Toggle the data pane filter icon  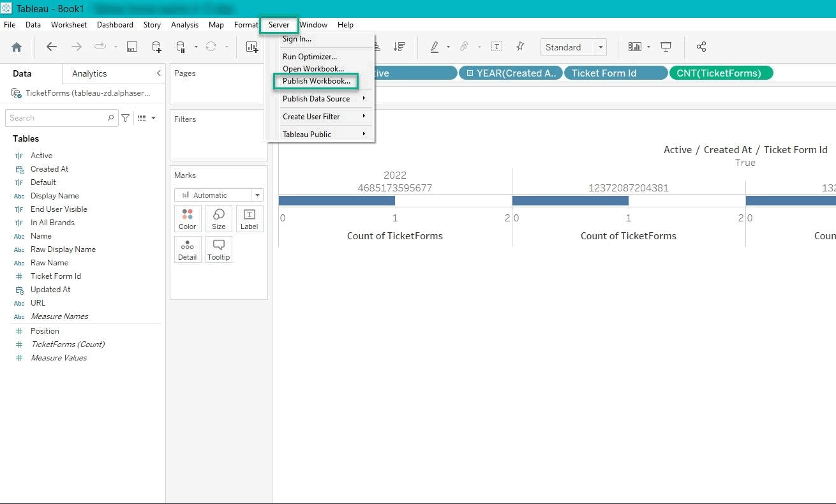126,117
